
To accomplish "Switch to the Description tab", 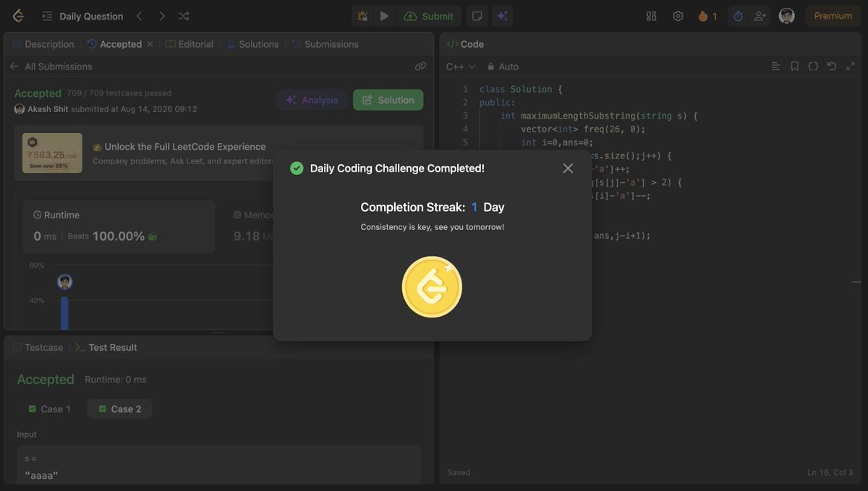I will click(43, 44).
